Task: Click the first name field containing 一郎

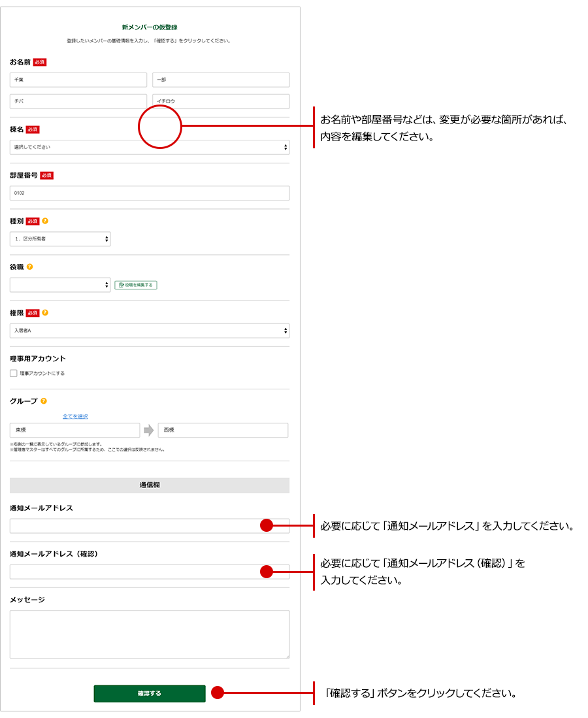Action: [x=221, y=80]
